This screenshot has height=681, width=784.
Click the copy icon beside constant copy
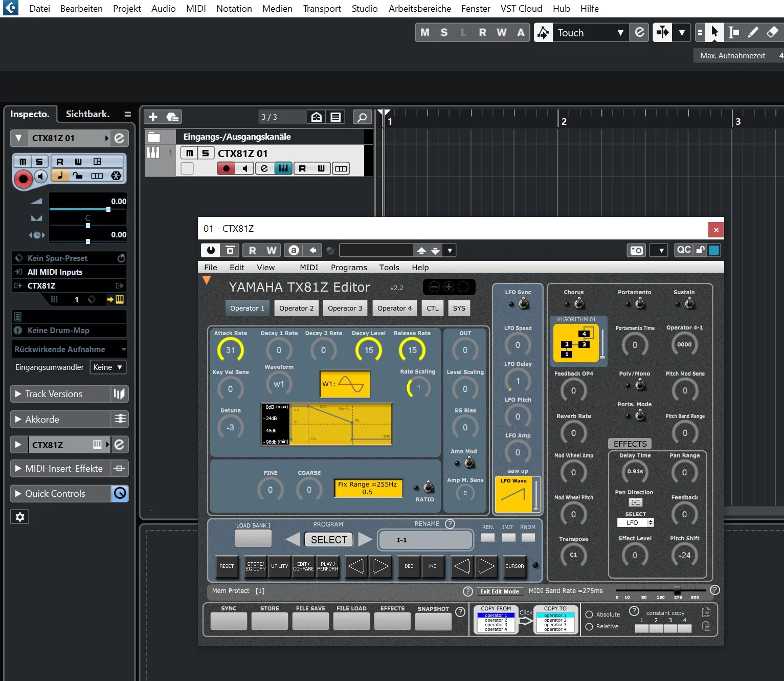(x=706, y=612)
